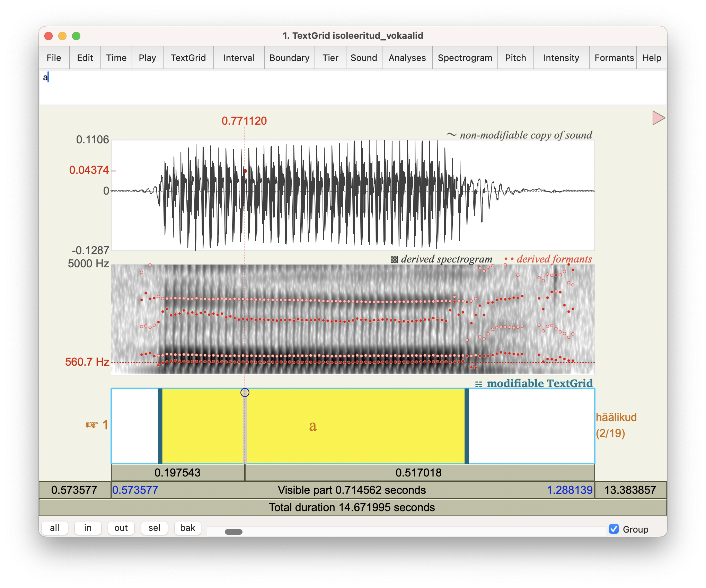Click the blue circle at the cursor on tier

click(245, 392)
